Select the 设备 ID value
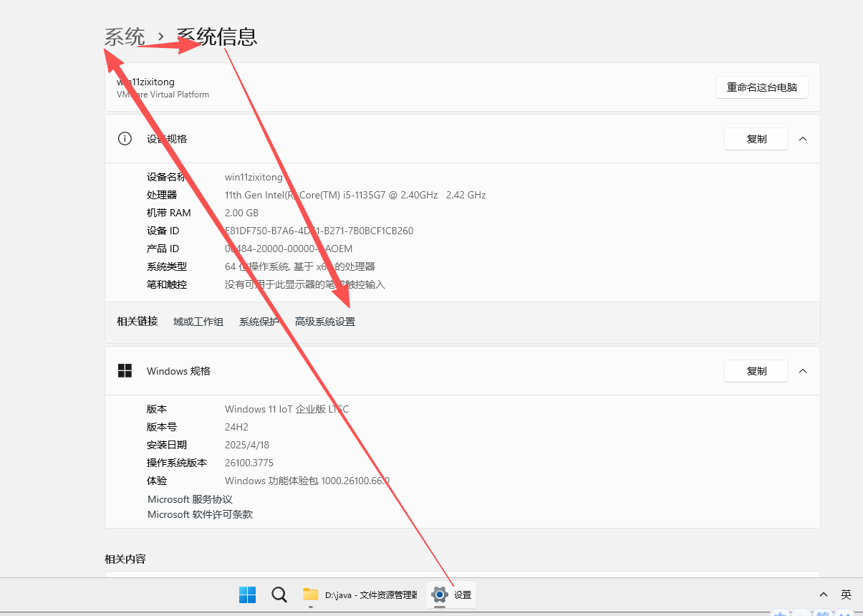This screenshot has width=863, height=616. (319, 231)
